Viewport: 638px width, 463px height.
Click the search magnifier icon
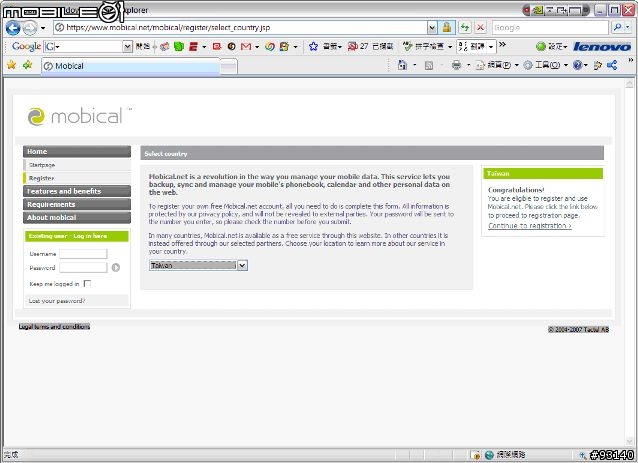pyautogui.click(x=617, y=27)
